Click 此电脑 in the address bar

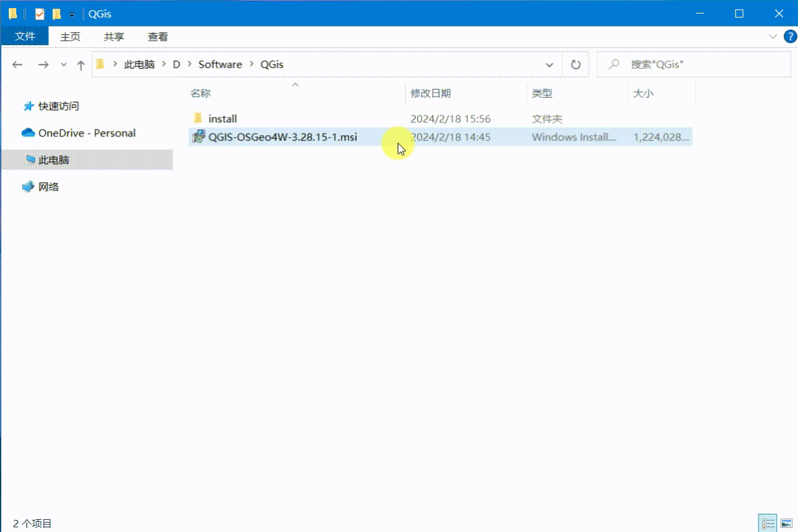[140, 65]
